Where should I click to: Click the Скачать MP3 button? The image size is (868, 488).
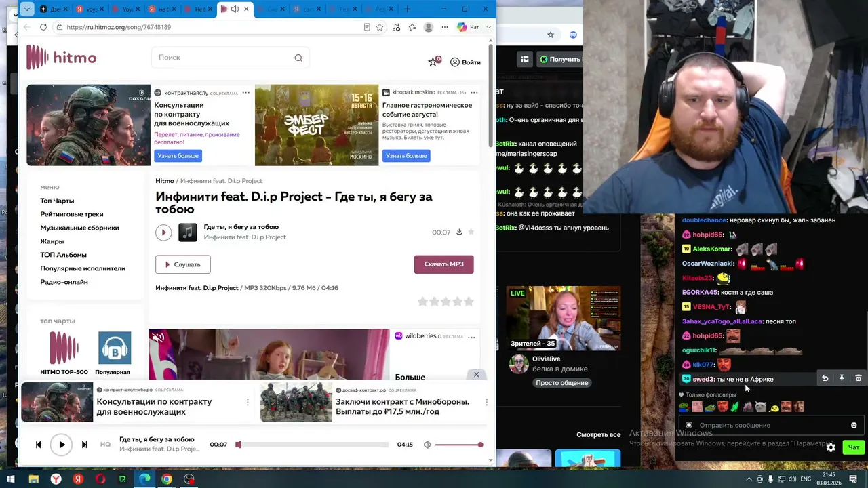443,264
